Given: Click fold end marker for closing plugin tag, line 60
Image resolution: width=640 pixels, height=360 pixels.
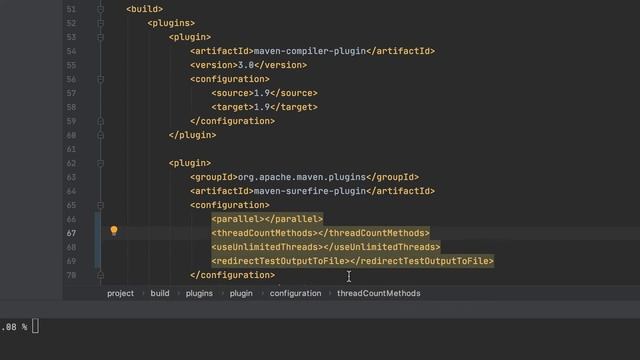Looking at the screenshot, I should click(100, 135).
